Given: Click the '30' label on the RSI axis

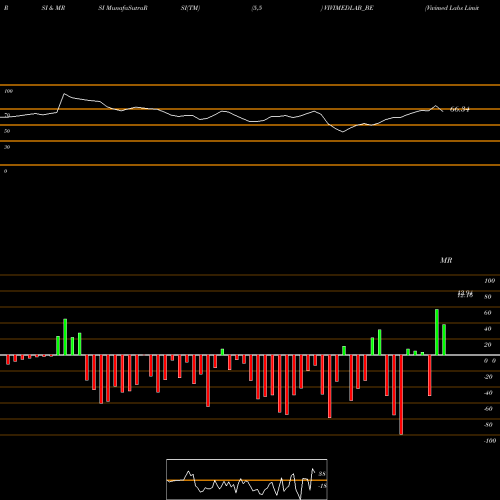Looking at the screenshot, I should coord(7,147).
